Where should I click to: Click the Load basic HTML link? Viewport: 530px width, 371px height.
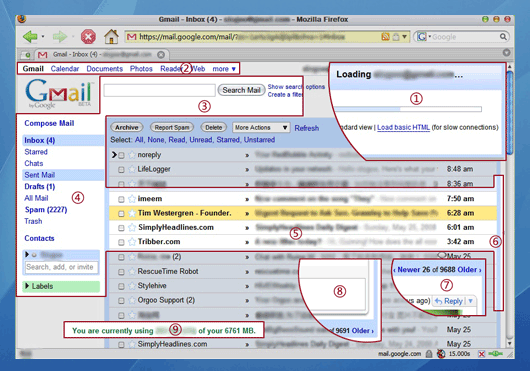coord(403,127)
